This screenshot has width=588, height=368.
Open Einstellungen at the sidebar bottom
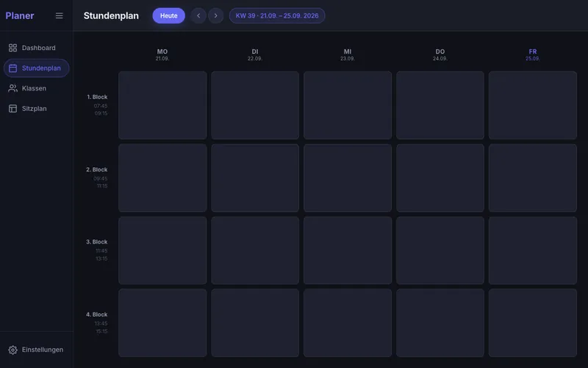point(36,350)
